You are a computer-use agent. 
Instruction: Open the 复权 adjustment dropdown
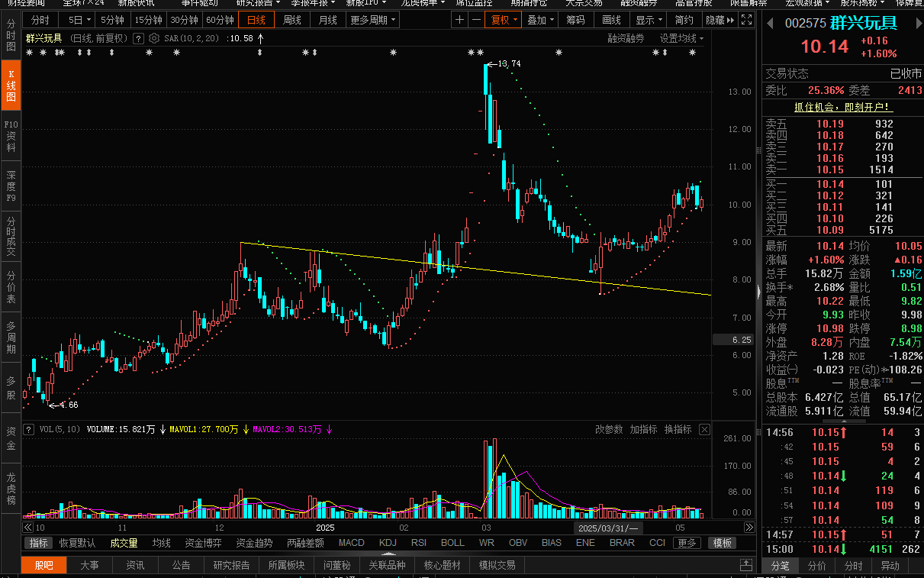504,20
